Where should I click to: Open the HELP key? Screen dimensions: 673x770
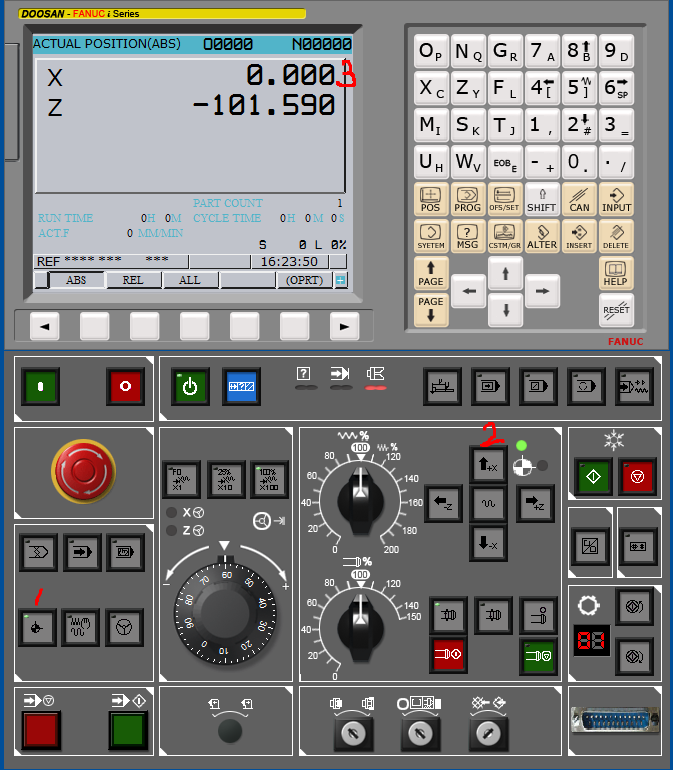coord(617,274)
